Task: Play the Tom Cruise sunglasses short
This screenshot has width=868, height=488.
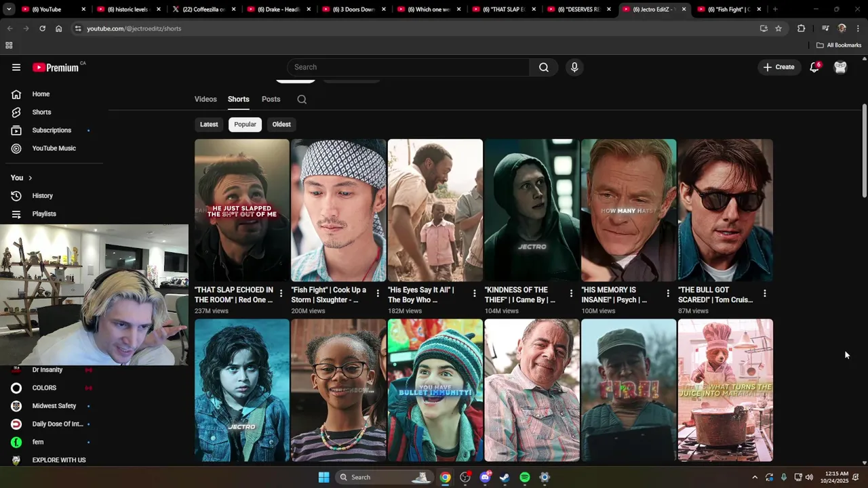Action: pyautogui.click(x=725, y=210)
